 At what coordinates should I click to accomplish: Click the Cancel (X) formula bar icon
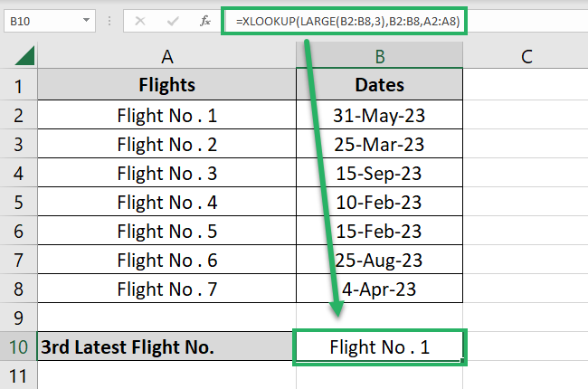pyautogui.click(x=140, y=19)
